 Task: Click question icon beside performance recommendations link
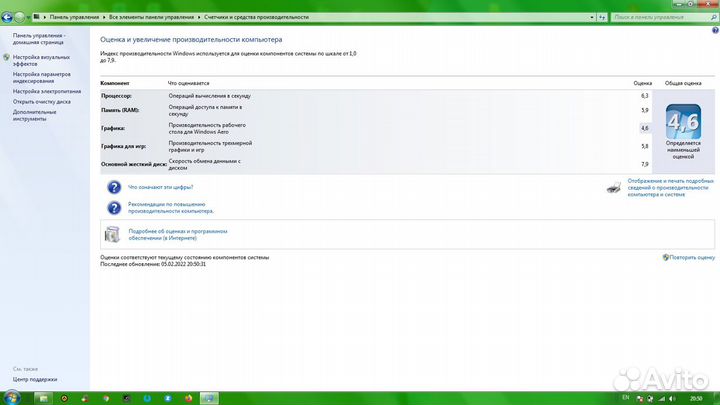pos(114,208)
